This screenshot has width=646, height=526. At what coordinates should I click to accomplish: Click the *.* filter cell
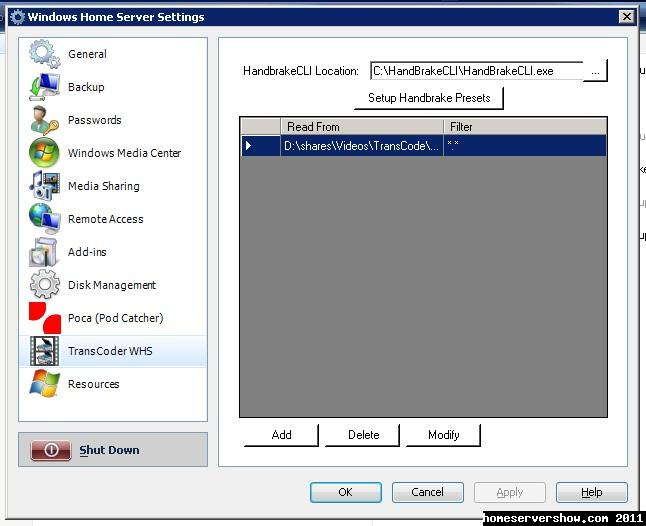point(524,145)
